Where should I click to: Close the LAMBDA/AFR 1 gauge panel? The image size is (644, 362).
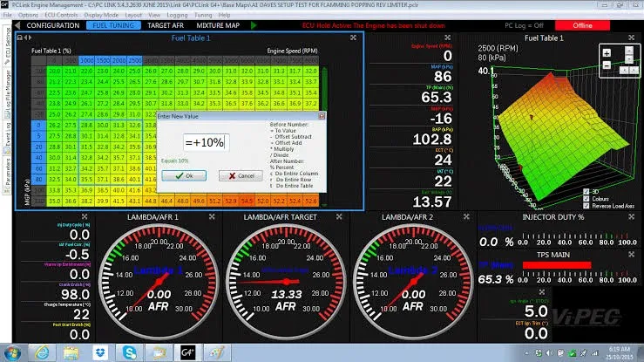point(212,216)
